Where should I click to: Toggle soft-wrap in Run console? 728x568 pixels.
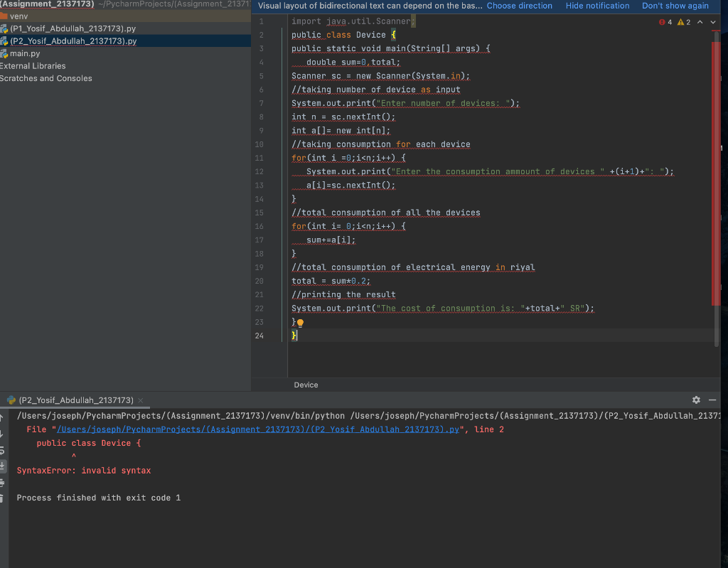pyautogui.click(x=2, y=451)
